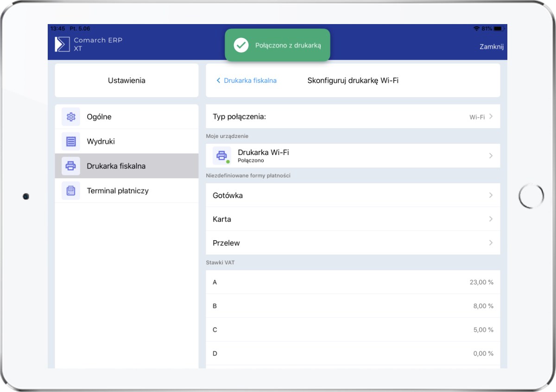Screen dimensions: 556x392
Task: Open Gotówka payment form chevron
Action: pos(490,195)
